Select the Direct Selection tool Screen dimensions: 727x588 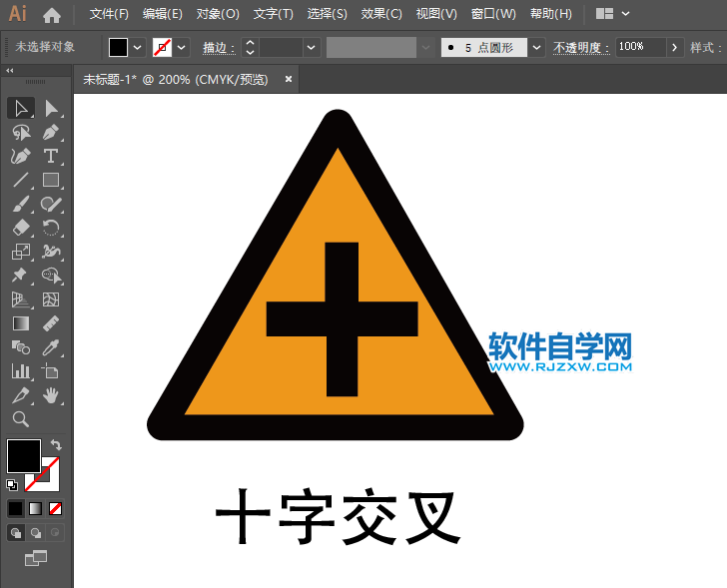51,109
